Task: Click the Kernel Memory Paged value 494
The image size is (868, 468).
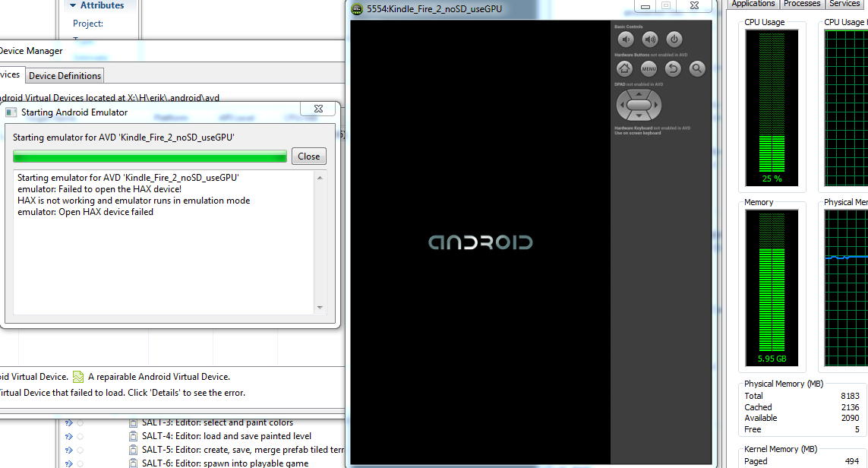Action: tap(852, 461)
